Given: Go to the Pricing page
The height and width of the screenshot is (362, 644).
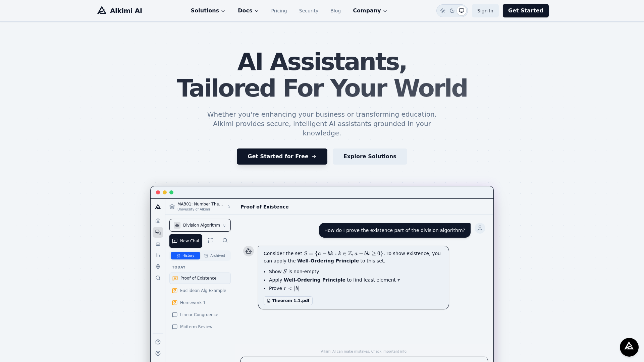Looking at the screenshot, I should pos(279,11).
